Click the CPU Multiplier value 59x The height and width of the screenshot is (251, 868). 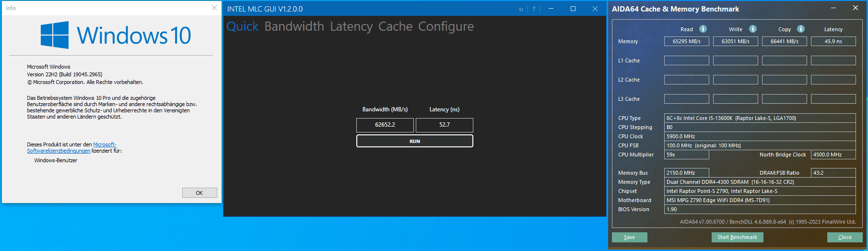pyautogui.click(x=687, y=155)
